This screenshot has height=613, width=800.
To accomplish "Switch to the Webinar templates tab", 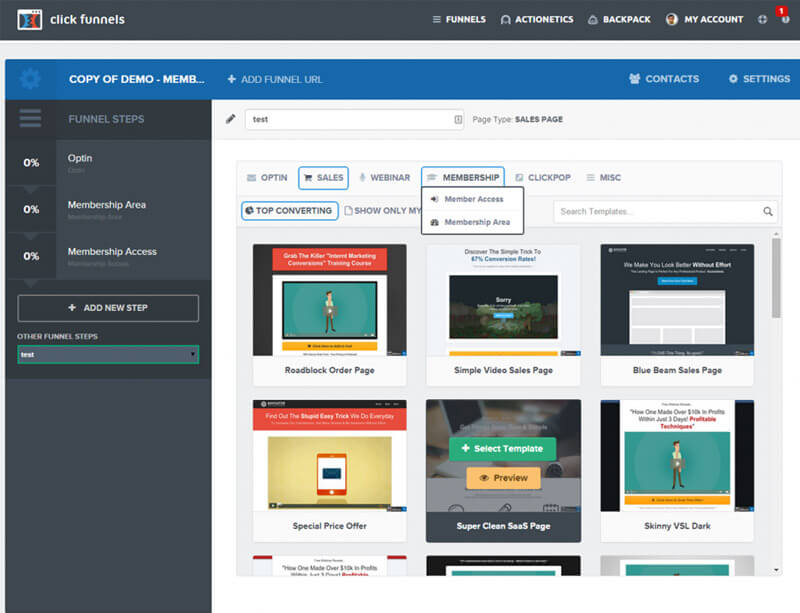I will [x=385, y=178].
